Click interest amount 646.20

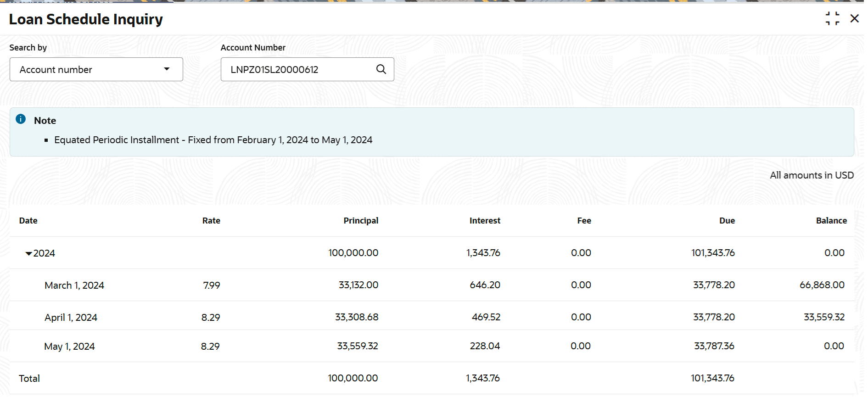(x=485, y=285)
